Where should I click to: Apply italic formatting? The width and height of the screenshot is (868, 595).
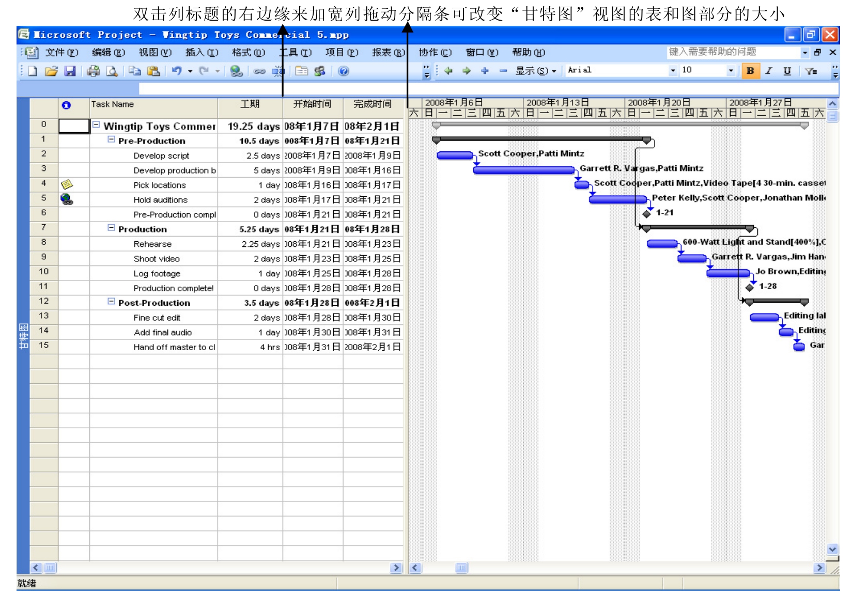click(x=769, y=71)
